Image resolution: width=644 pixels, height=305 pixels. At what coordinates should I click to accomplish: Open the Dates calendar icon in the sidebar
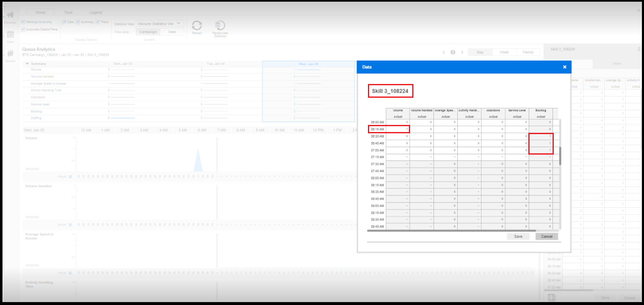coord(10,35)
